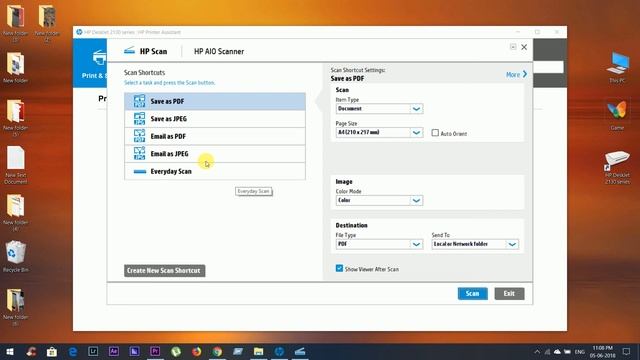Click the HP Scan scanner icon in header

[x=129, y=51]
